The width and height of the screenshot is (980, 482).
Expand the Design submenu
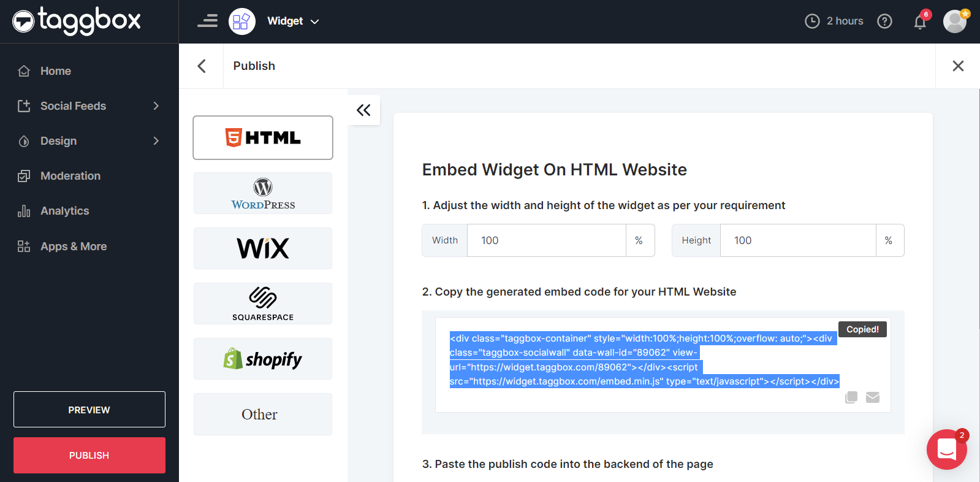[x=156, y=141]
